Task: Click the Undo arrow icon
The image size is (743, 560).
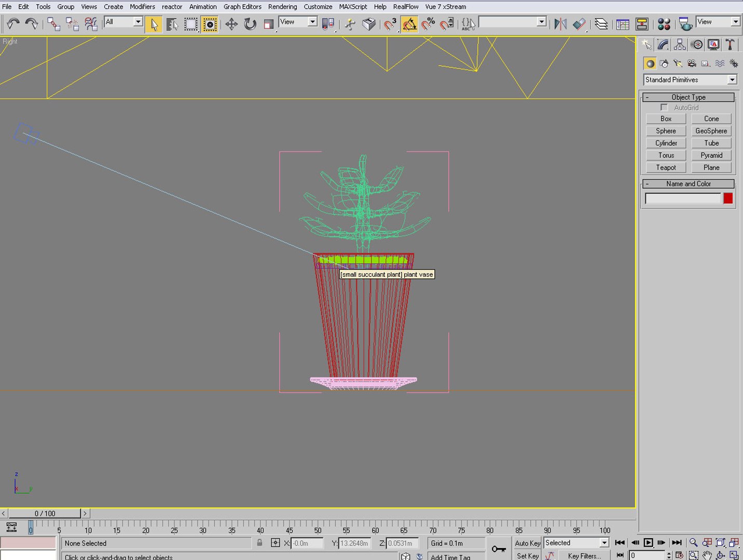Action: coord(13,24)
